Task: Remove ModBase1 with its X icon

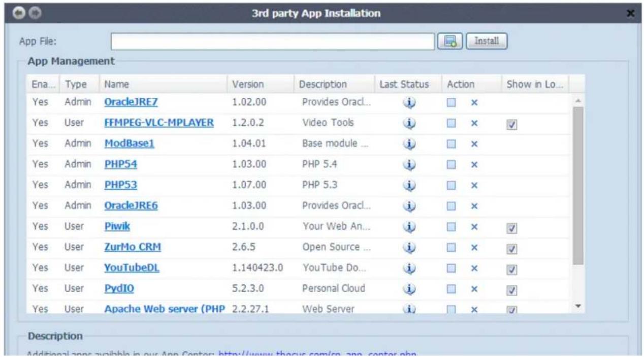Action: click(x=474, y=144)
